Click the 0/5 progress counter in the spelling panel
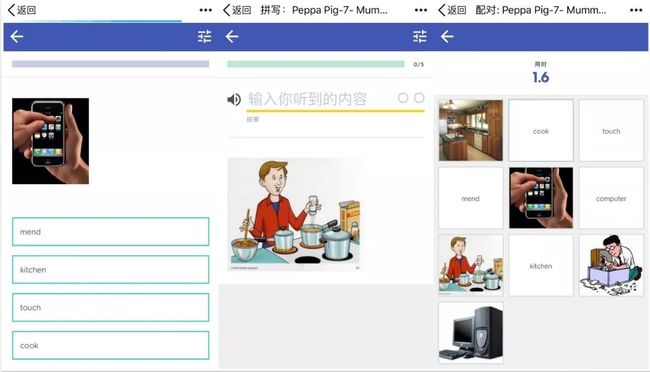650x372 pixels. 419,64
